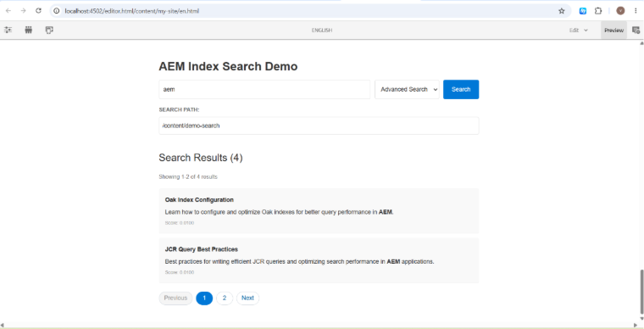This screenshot has width=644, height=329.
Task: Click the Previous pagination button
Action: [175, 298]
